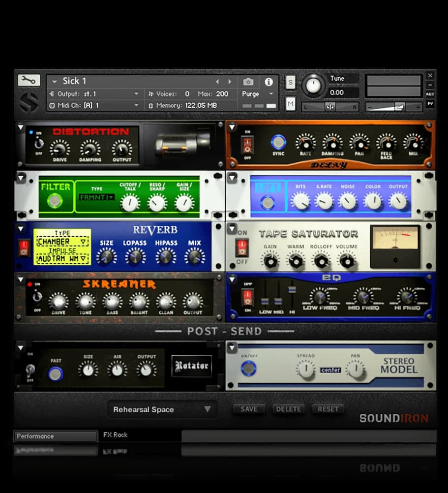
Task: Switch to the FX Rack tab
Action: click(116, 435)
